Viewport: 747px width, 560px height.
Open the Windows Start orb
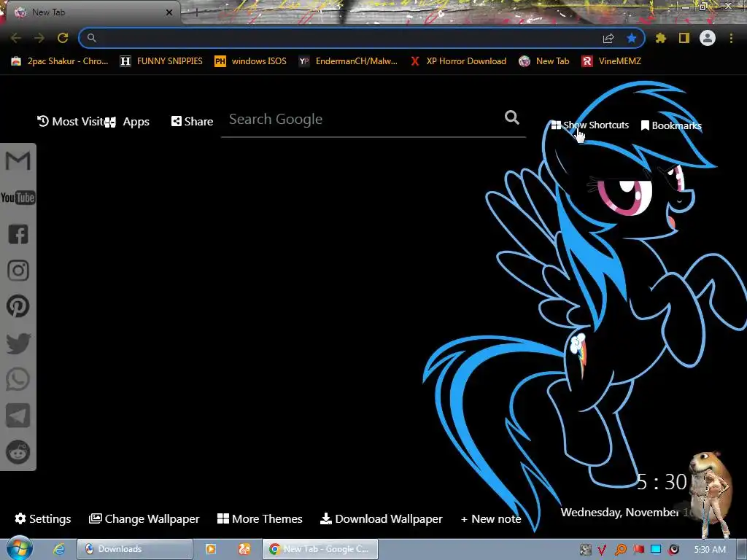tap(19, 548)
